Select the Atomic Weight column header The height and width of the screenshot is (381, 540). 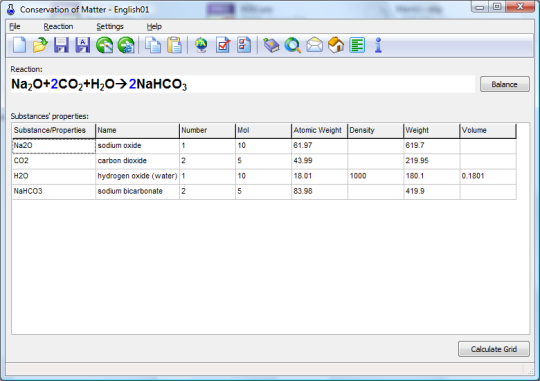[320, 131]
